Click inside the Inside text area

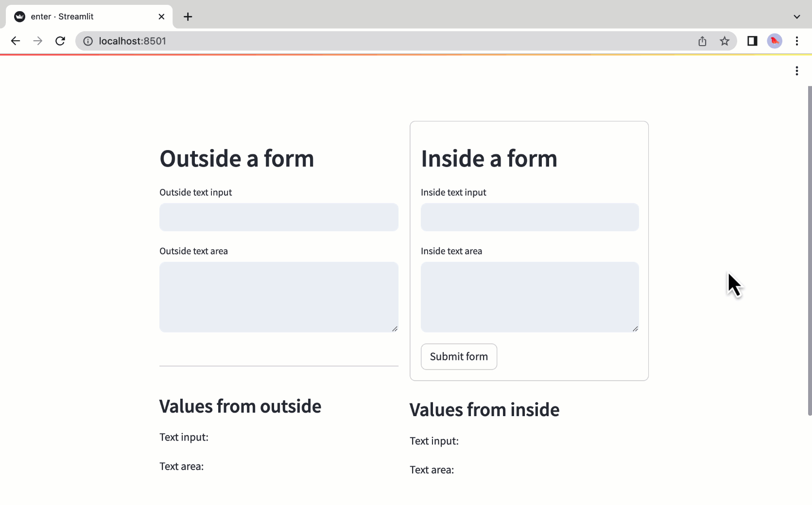pos(530,296)
